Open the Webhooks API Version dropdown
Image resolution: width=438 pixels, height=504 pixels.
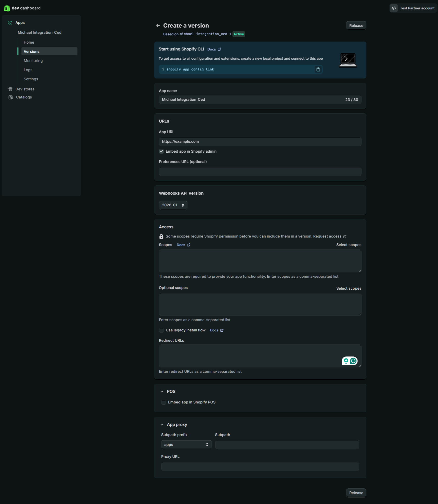point(173,205)
